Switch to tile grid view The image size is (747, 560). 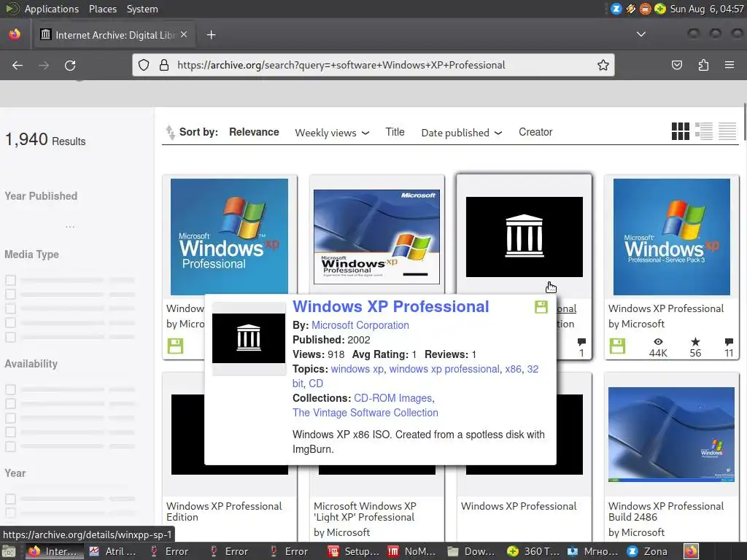tap(681, 131)
